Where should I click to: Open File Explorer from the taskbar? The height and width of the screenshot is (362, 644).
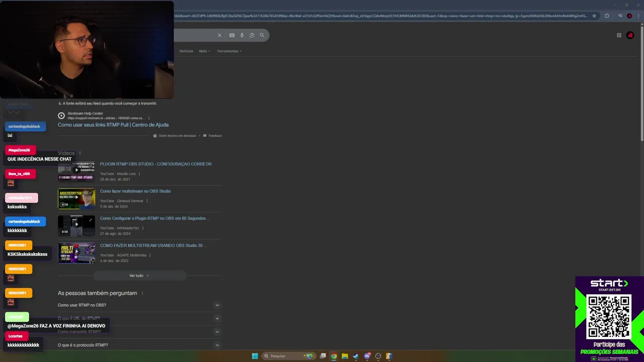point(345,356)
